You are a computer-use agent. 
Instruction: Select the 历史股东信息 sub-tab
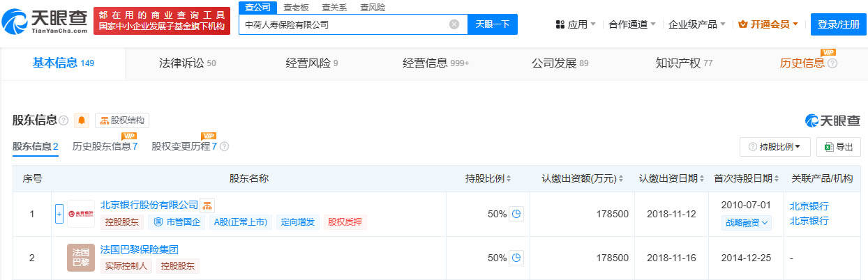(105, 147)
